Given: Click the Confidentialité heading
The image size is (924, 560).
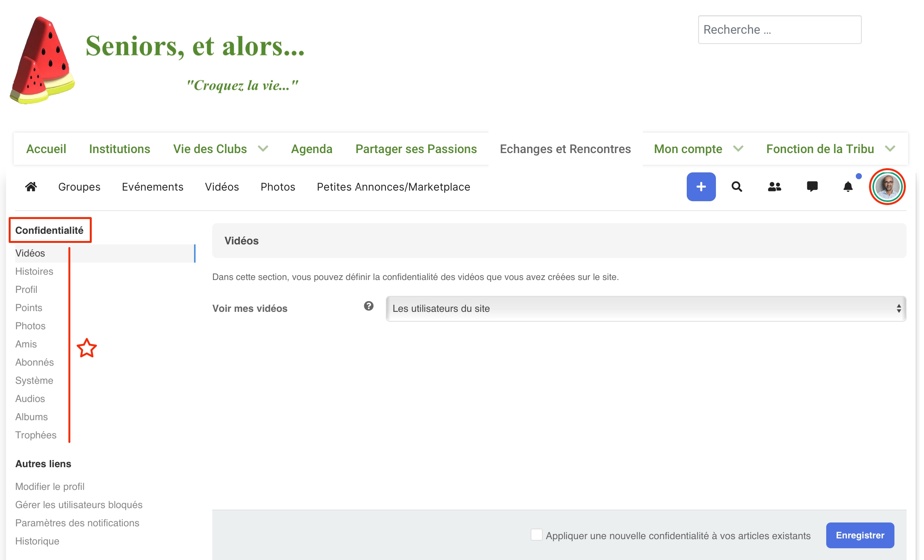Looking at the screenshot, I should 49,230.
